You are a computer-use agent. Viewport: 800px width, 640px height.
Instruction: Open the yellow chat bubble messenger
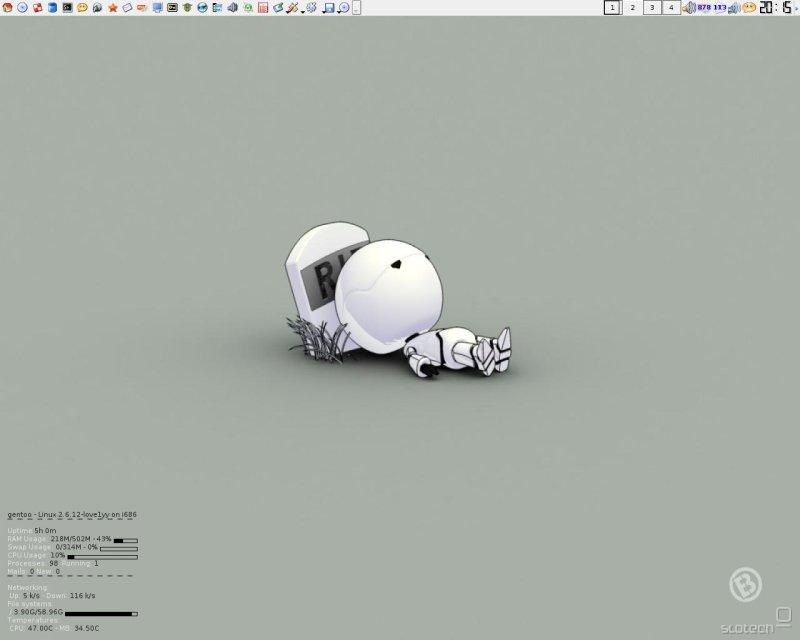(82, 7)
